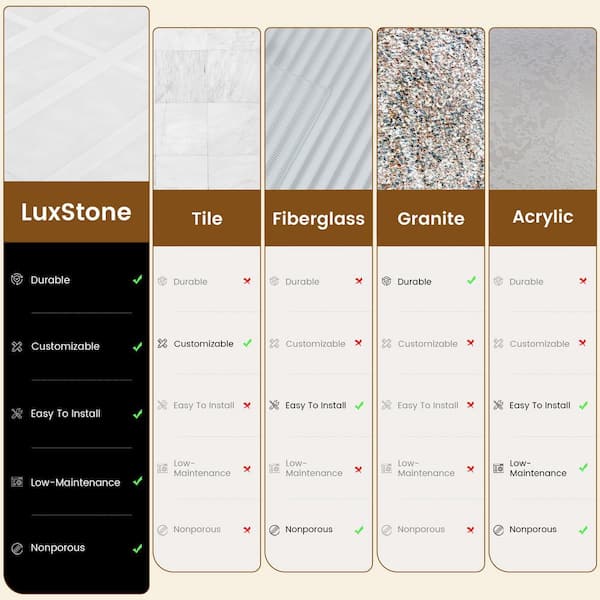Image resolution: width=600 pixels, height=600 pixels.
Task: Click the Acrylic column heading
Action: [x=543, y=217]
